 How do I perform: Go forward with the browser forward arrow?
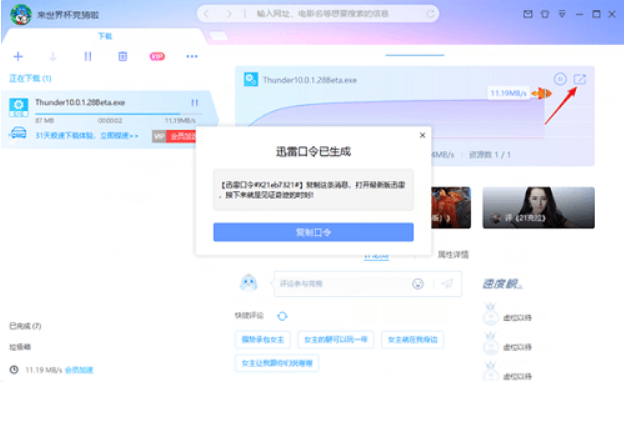(x=229, y=14)
